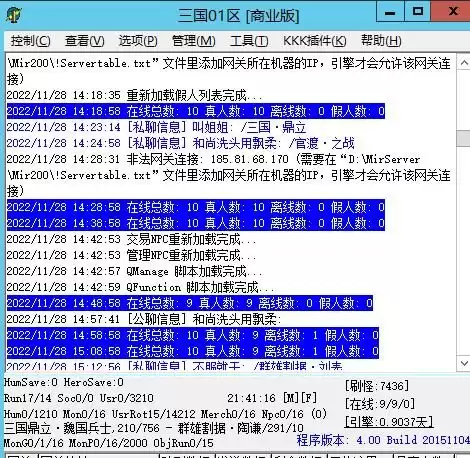Screen dimensions: 470x458
Task: Click the log scrollbar thumb
Action: point(463,138)
